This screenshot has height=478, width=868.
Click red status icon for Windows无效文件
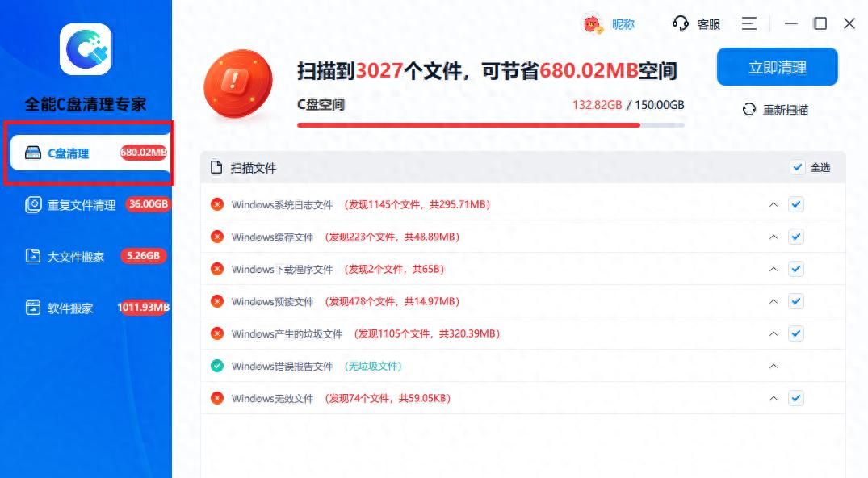pos(217,398)
